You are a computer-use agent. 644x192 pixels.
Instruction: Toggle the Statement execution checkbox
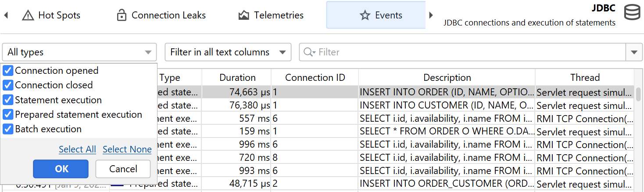click(8, 100)
